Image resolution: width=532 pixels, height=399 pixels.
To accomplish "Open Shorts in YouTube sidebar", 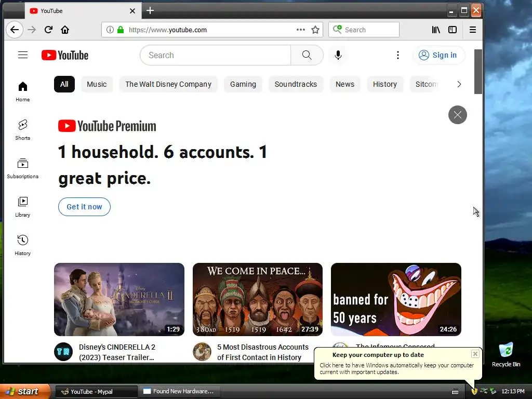I will point(23,130).
